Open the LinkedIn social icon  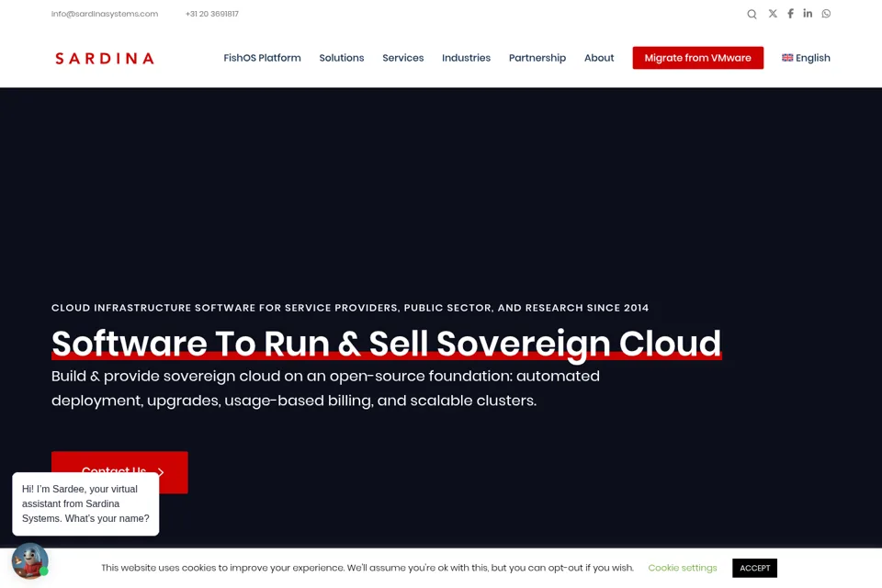point(808,14)
